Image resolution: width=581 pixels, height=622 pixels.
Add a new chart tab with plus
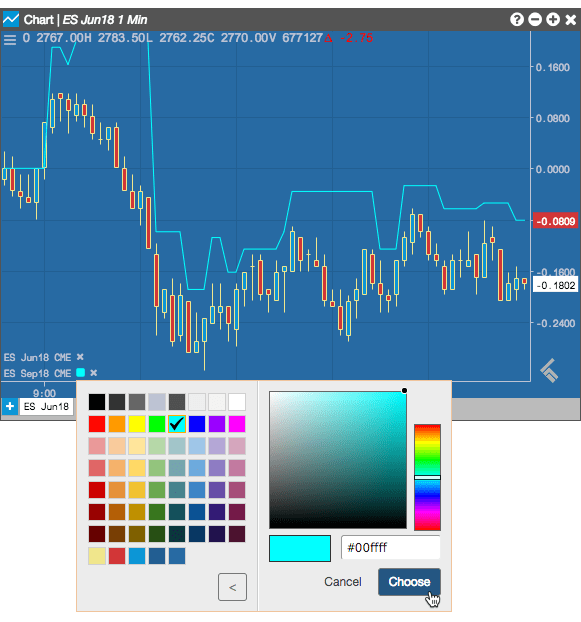10,406
